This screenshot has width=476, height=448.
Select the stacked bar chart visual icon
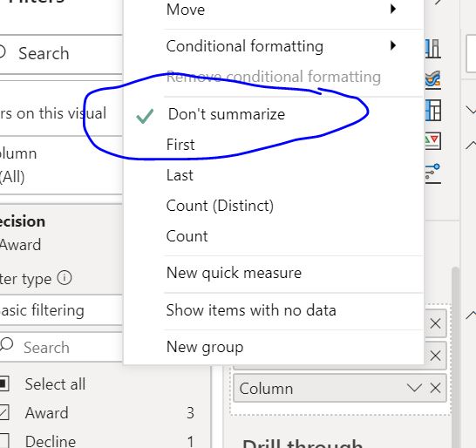(x=433, y=49)
